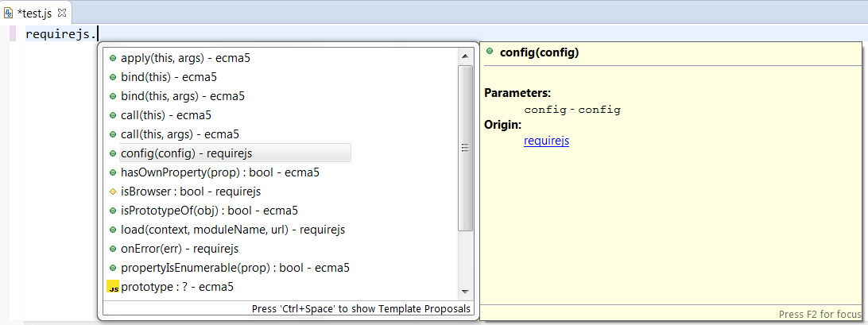Click scrollbar down arrow in proposals list
The height and width of the screenshot is (325, 868).
coord(465,292)
